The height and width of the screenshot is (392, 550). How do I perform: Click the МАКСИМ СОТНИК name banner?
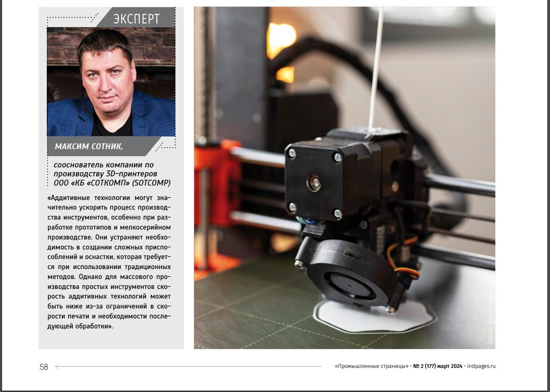89,146
